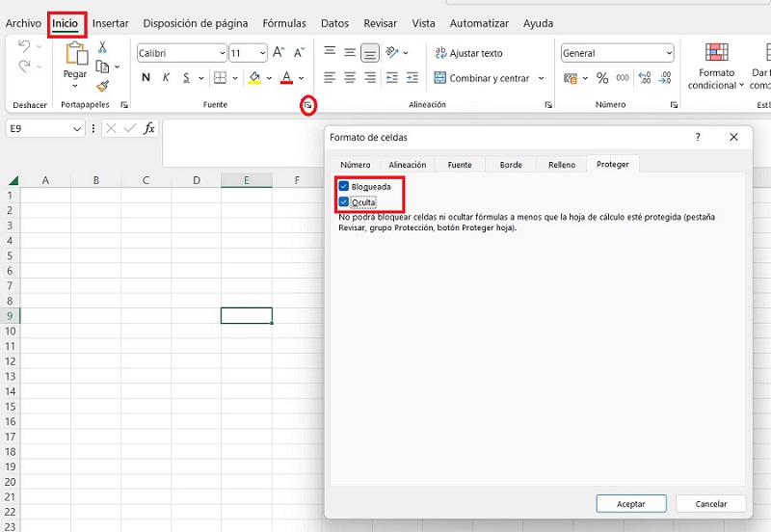The image size is (771, 532).
Task: Expand fill color dropdown arrow
Action: pos(269,78)
